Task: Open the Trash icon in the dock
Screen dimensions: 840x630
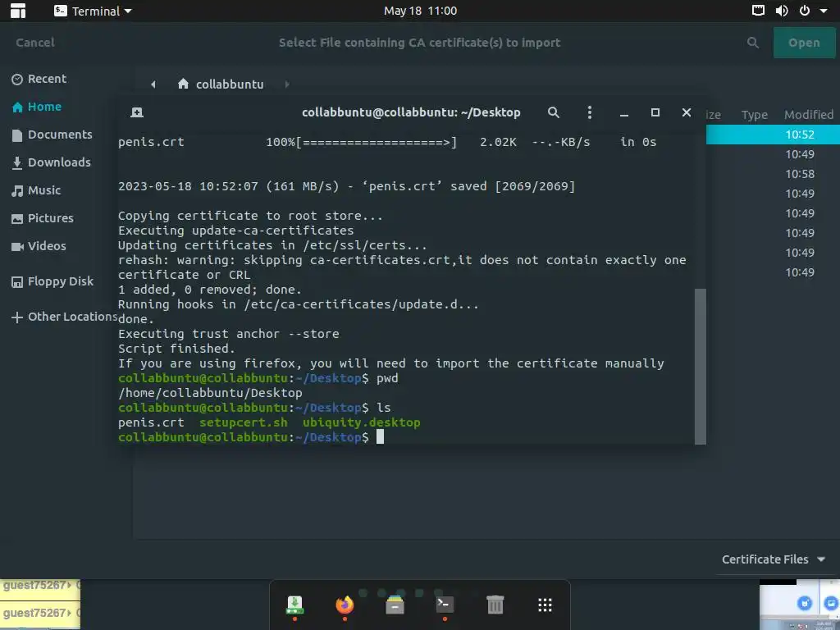Action: click(495, 605)
